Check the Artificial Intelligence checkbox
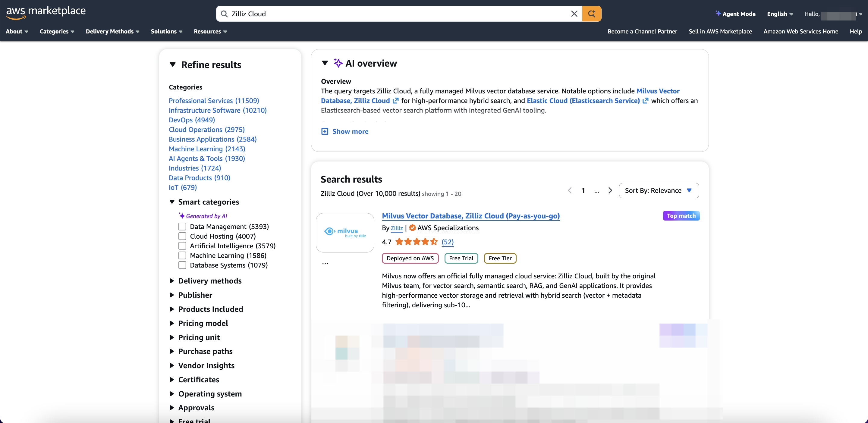The width and height of the screenshot is (868, 423). [182, 246]
